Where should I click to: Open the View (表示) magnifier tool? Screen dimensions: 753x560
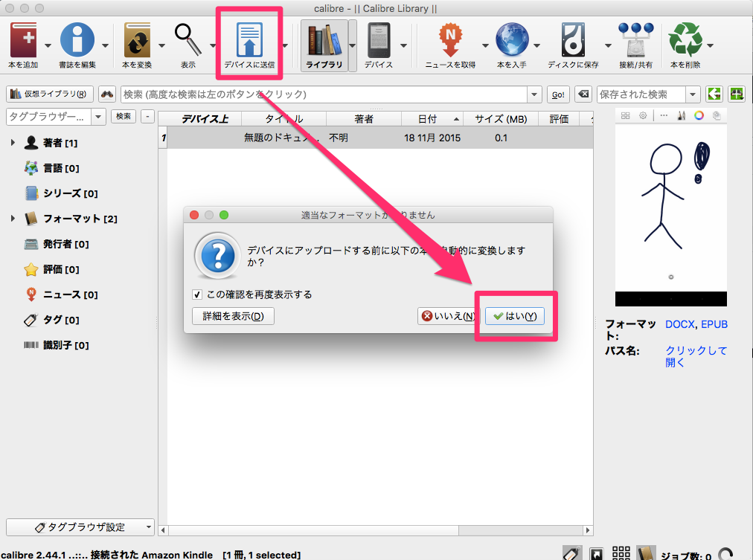[188, 40]
